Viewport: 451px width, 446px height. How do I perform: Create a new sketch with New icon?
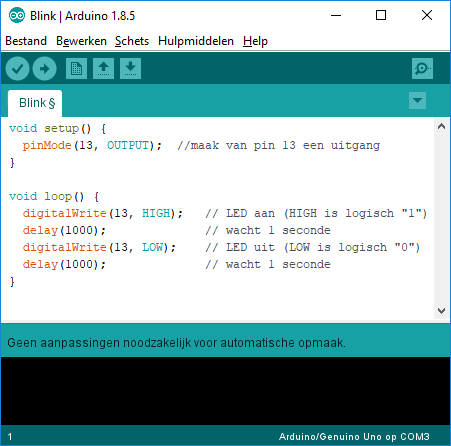76,69
